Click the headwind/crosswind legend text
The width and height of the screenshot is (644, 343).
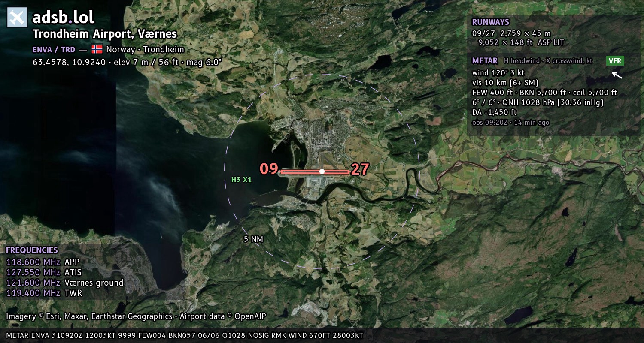[x=548, y=61]
